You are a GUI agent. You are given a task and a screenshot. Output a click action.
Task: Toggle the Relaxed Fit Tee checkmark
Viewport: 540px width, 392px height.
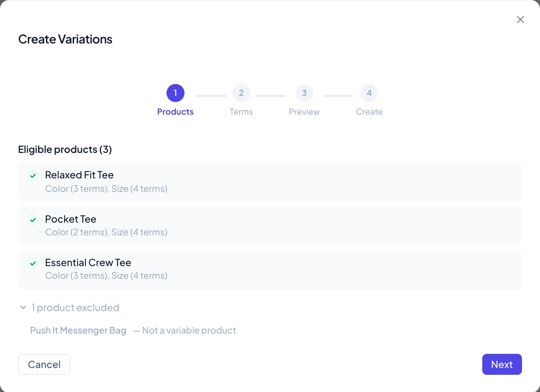tap(33, 175)
